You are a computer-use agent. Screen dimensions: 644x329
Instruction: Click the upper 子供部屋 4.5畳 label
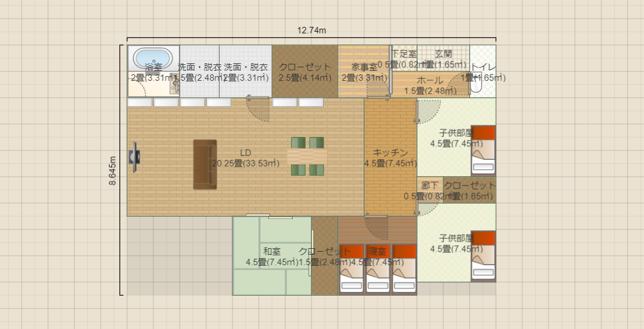coord(456,138)
